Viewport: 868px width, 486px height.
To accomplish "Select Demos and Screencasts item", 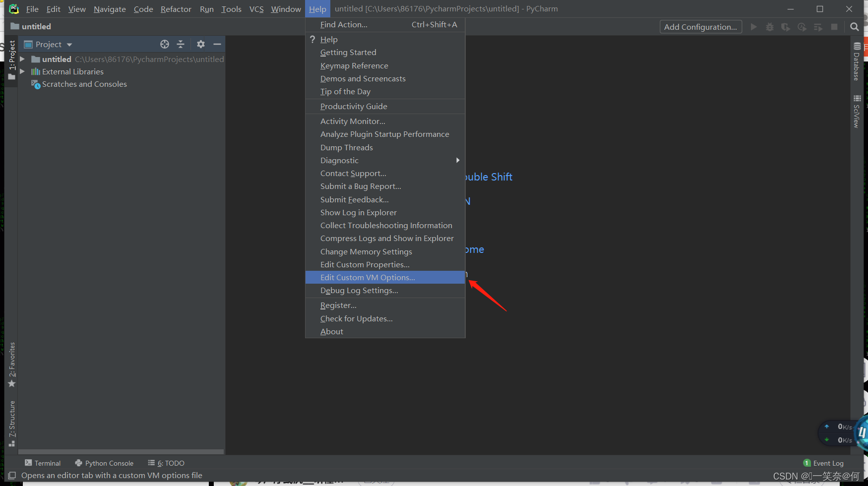I will 385,78.
